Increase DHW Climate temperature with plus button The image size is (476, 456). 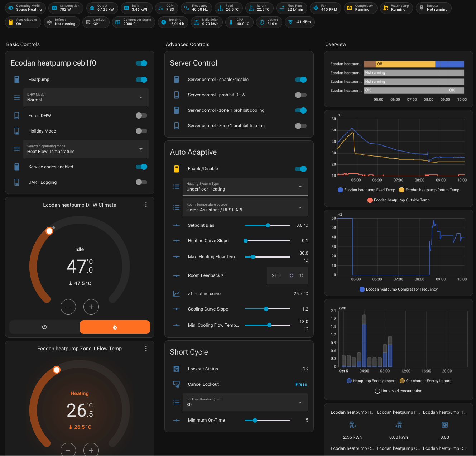pyautogui.click(x=91, y=307)
